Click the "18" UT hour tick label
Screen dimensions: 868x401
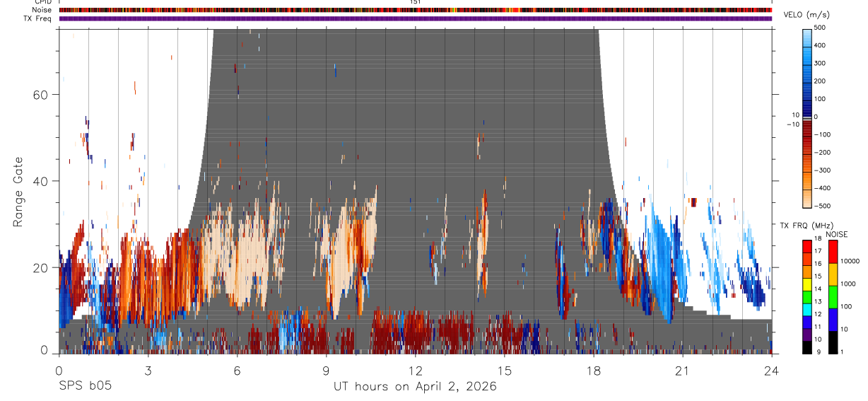pos(593,371)
